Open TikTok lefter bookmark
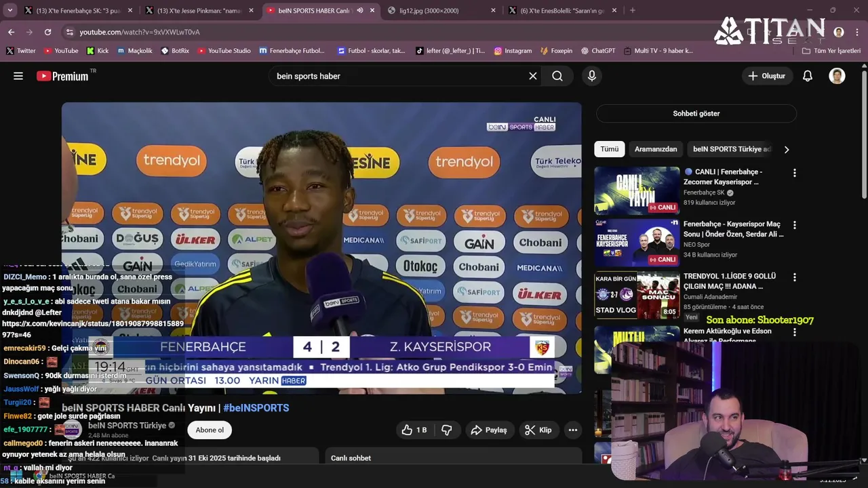 450,50
